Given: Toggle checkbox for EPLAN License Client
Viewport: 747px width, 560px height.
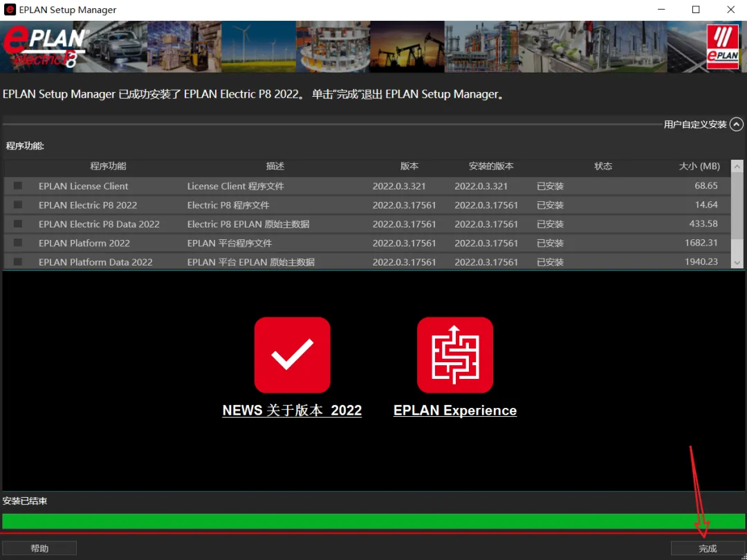Looking at the screenshot, I should coord(17,186).
